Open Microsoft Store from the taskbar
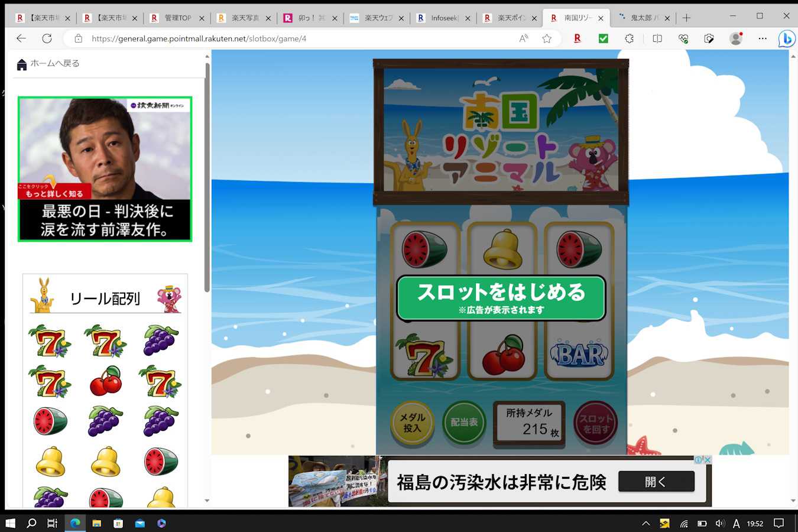The image size is (798, 532). (118, 523)
